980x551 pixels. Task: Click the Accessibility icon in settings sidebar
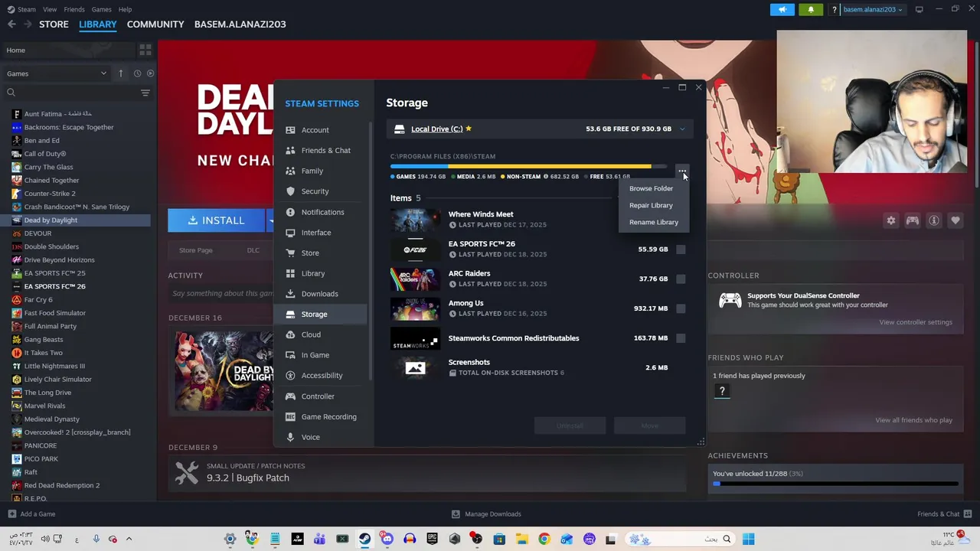tap(290, 376)
